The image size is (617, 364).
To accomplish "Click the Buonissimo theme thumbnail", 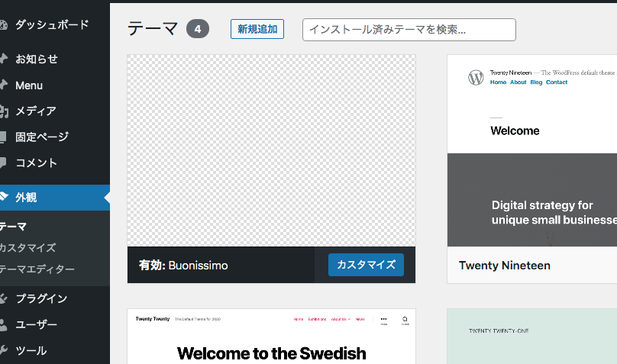I will coord(271,150).
